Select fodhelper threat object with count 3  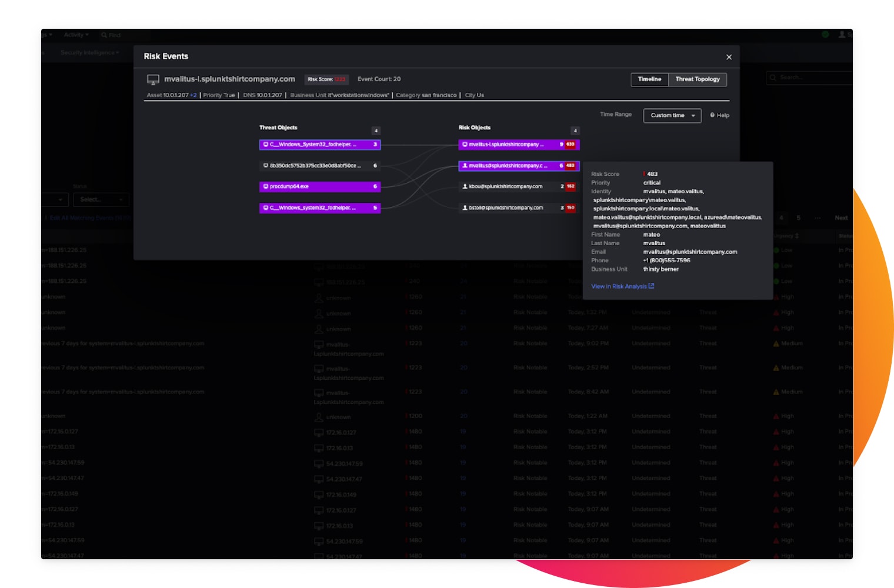tap(320, 145)
